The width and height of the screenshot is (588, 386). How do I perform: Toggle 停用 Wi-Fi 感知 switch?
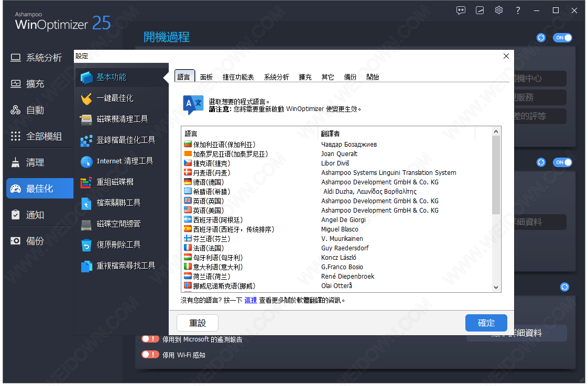[x=150, y=355]
